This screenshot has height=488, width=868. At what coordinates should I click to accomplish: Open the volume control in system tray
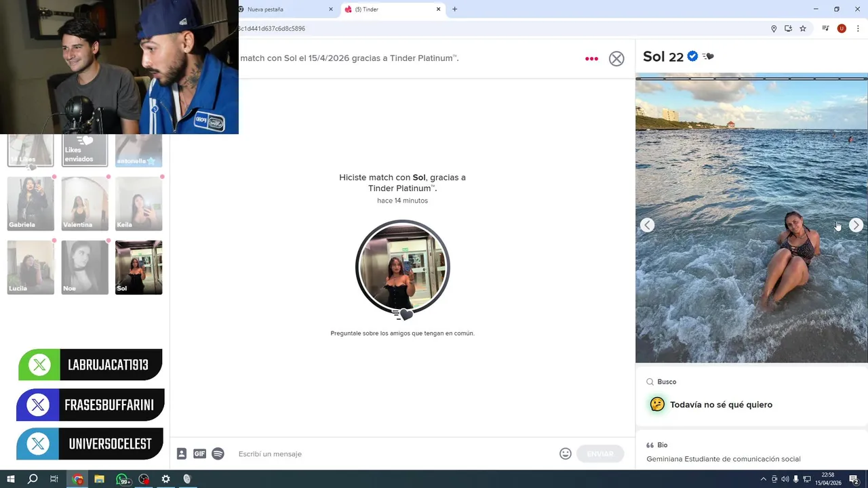point(785,479)
